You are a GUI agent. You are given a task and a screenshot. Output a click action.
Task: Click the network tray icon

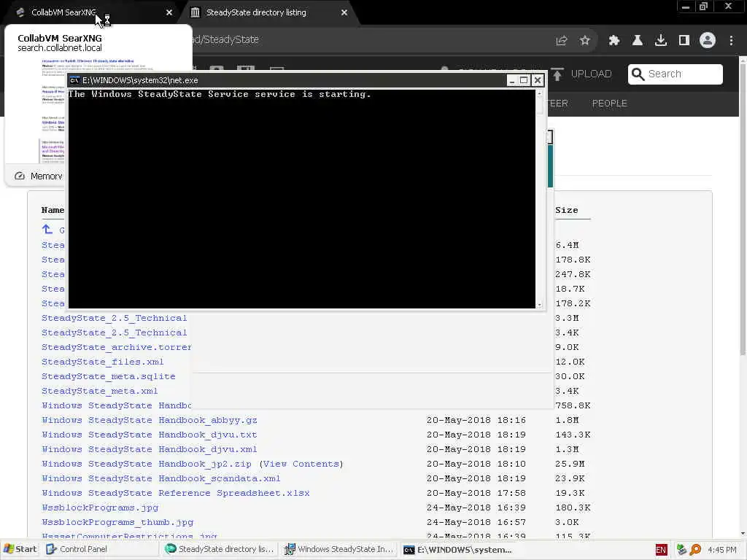point(681,550)
